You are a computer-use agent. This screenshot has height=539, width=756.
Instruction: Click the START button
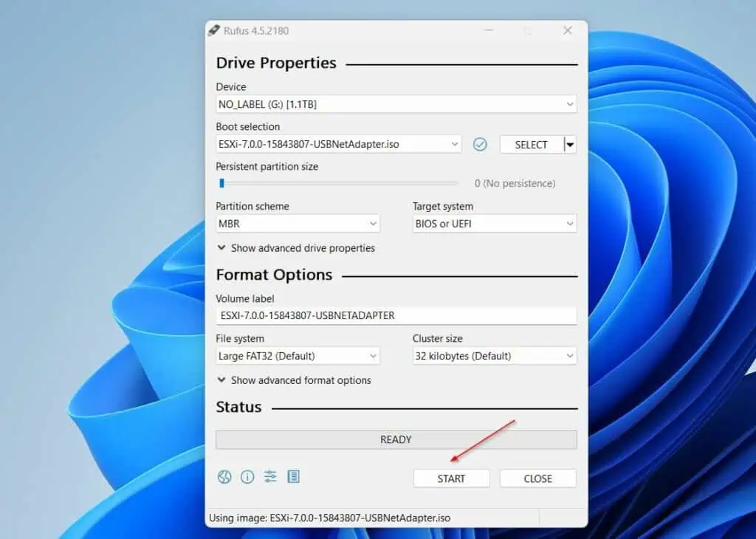pyautogui.click(x=451, y=478)
